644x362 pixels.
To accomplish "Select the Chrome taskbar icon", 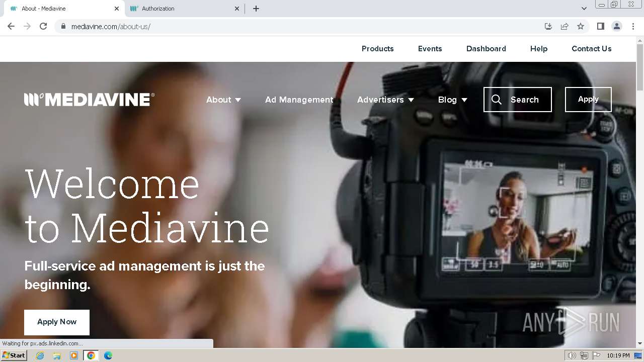I will point(91,355).
